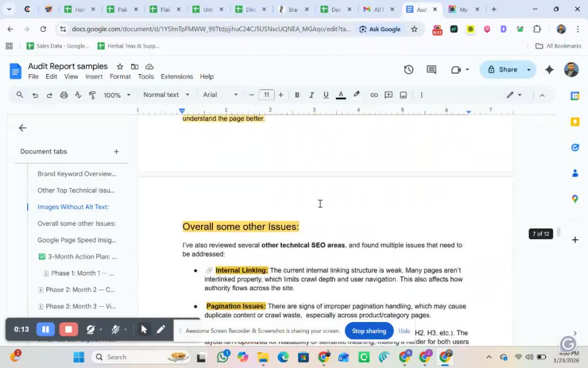Collapse the toolbar header chevron
Screen dimensions: 588x368
tap(542, 95)
